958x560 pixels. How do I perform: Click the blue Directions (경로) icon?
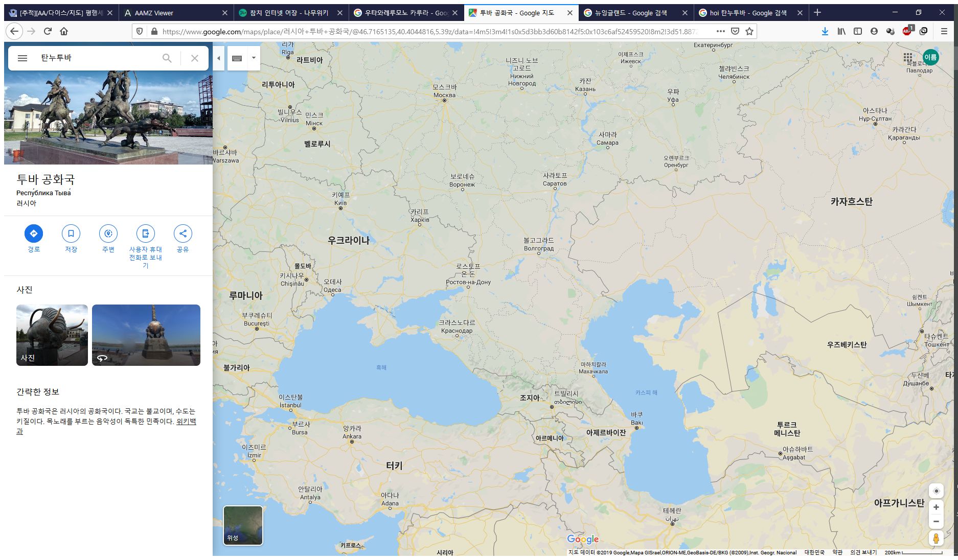pos(34,234)
